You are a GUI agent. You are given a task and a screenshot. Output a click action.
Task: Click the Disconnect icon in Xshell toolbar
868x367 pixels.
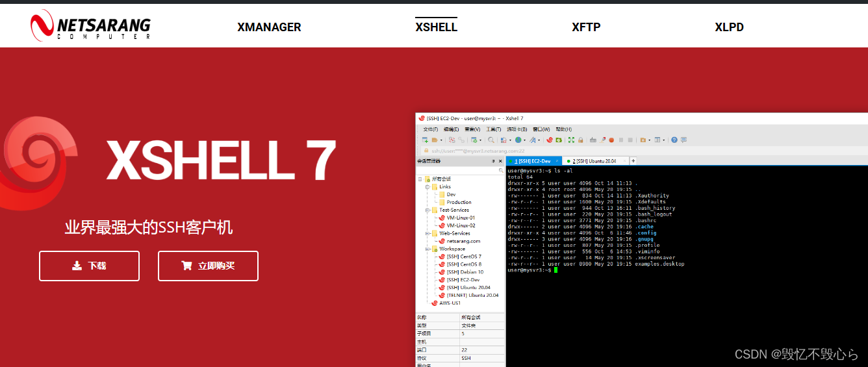[x=452, y=140]
